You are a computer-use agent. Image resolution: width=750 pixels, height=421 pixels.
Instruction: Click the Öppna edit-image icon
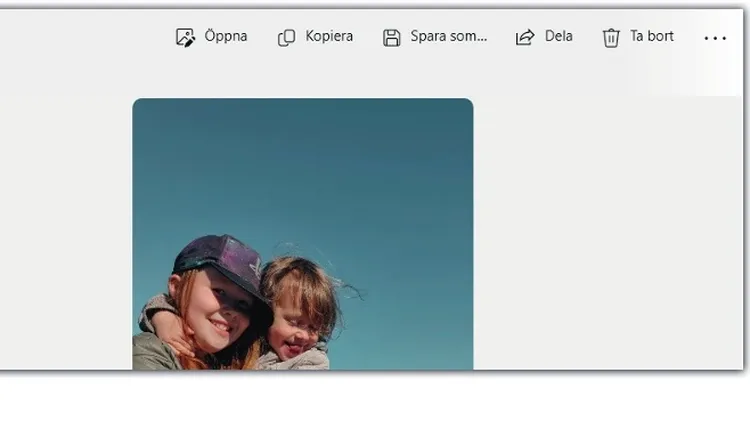(185, 37)
